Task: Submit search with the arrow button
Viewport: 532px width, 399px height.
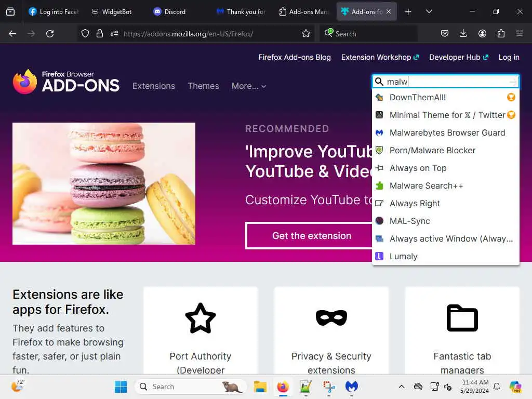Action: point(513,82)
